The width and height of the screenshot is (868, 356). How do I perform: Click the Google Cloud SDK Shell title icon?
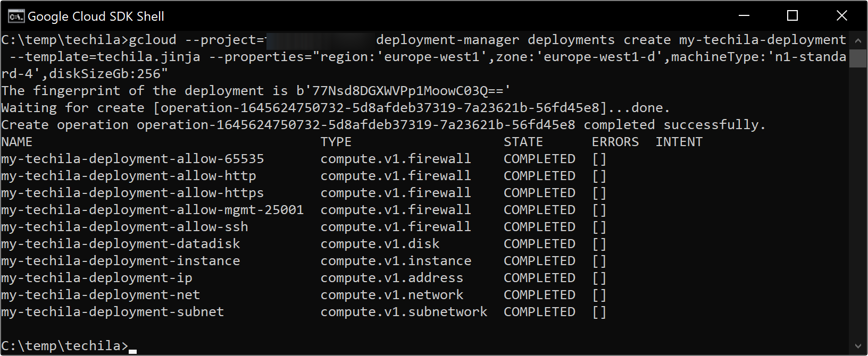pyautogui.click(x=16, y=16)
